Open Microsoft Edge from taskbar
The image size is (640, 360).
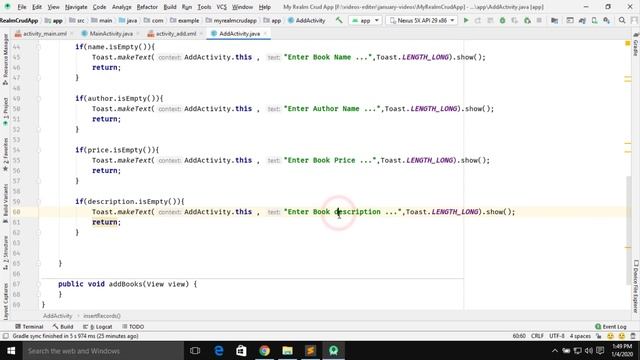point(218,351)
